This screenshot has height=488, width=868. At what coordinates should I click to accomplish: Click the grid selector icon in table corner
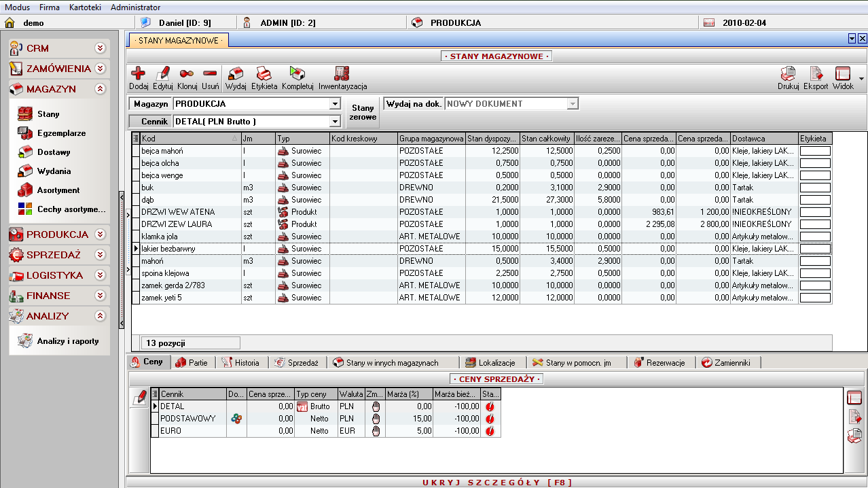(136, 138)
